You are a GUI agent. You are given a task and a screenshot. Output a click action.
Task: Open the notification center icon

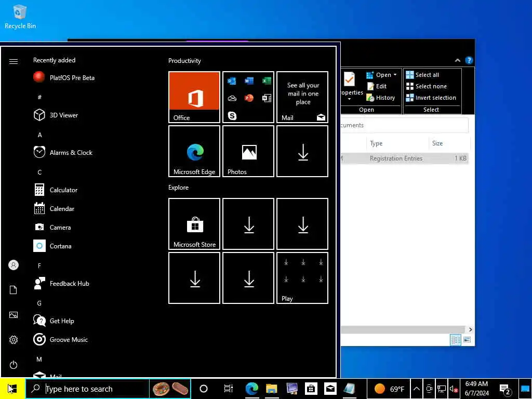tap(505, 389)
